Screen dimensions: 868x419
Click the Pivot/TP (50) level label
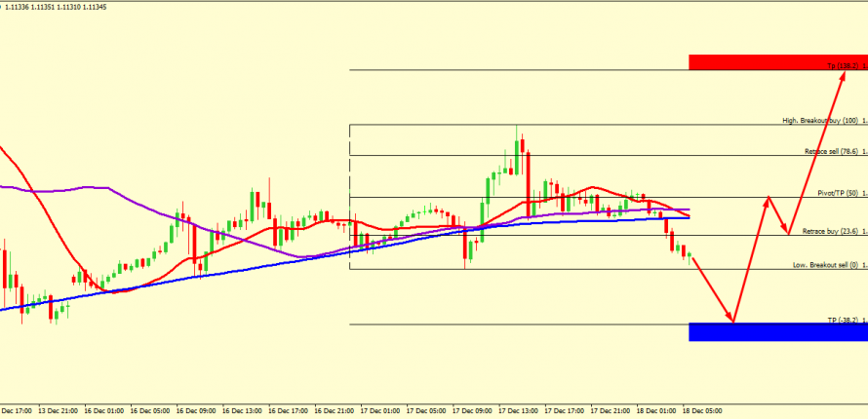coord(837,194)
